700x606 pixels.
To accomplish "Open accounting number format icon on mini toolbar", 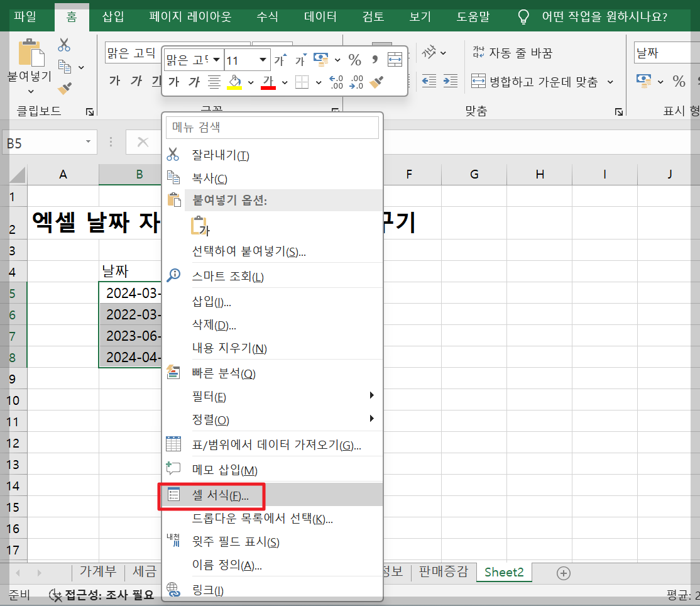I will coord(320,60).
